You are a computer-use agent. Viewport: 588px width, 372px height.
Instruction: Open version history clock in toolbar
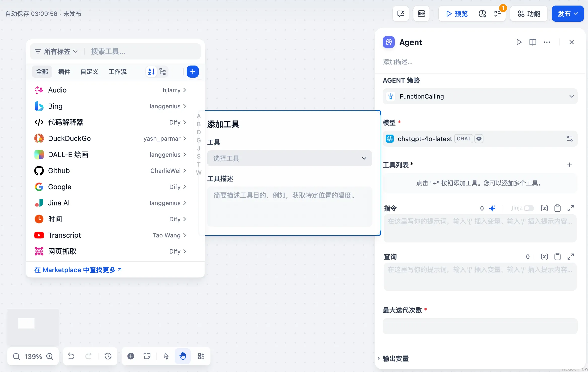(108, 356)
